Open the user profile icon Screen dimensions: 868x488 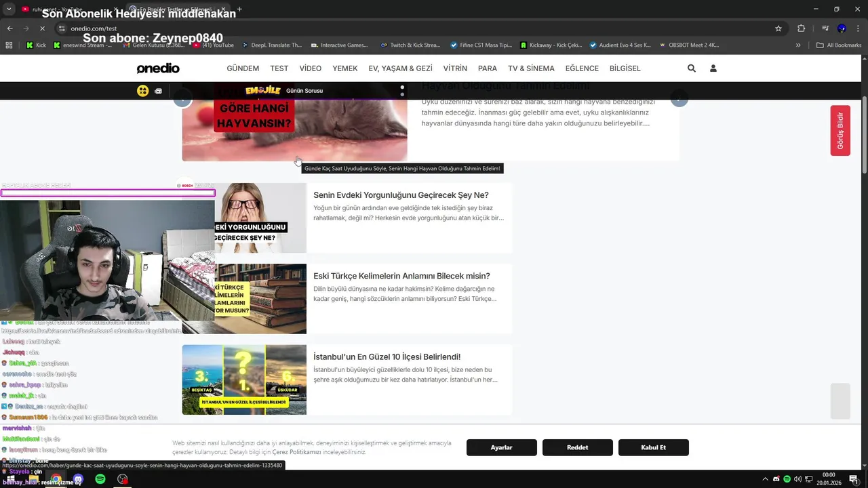(x=713, y=68)
